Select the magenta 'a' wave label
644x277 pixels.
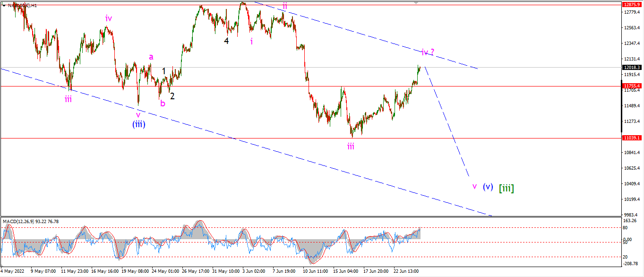(x=151, y=57)
